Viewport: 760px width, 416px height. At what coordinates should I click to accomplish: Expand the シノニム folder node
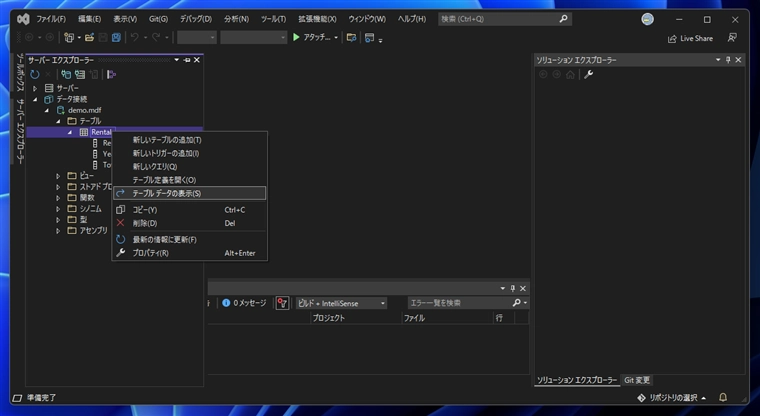click(x=58, y=209)
